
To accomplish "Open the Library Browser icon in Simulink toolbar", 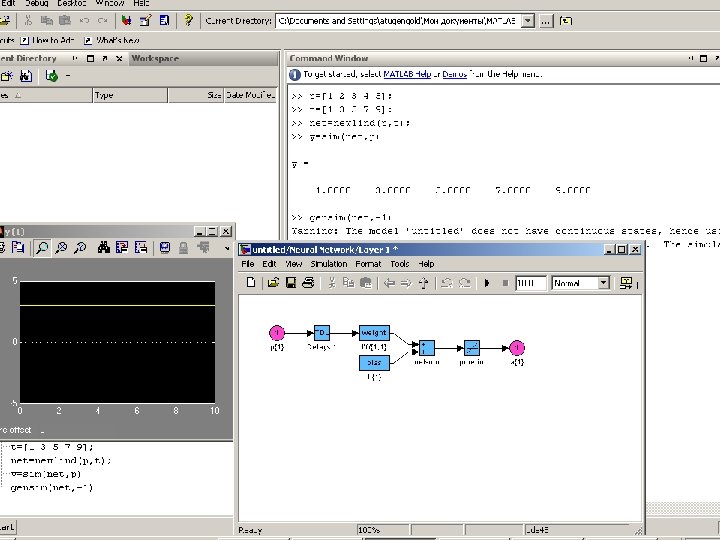I will coord(626,283).
